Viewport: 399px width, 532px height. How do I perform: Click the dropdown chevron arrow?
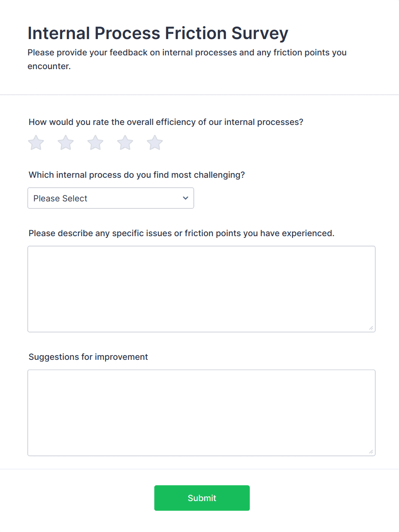click(185, 198)
